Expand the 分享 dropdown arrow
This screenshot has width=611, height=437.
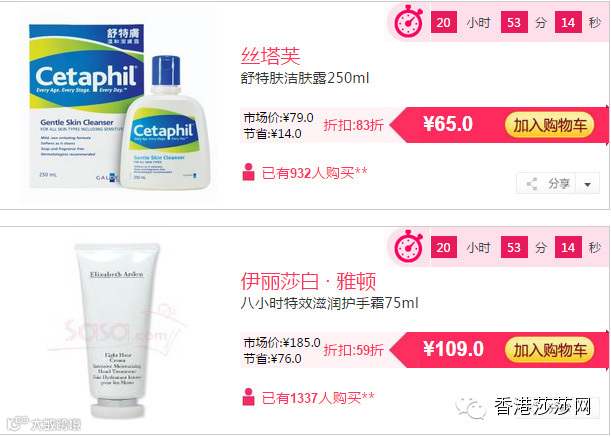(588, 184)
